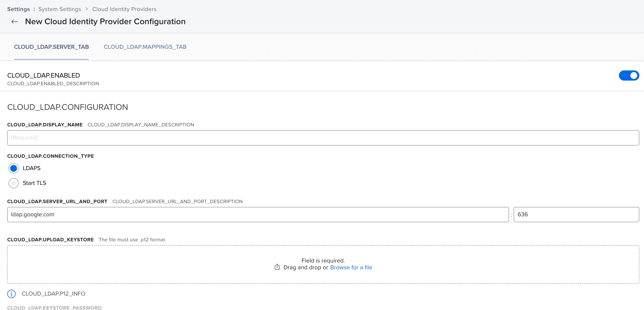Image resolution: width=644 pixels, height=310 pixels.
Task: Click the ldap.google.com server URL field
Action: 257,215
